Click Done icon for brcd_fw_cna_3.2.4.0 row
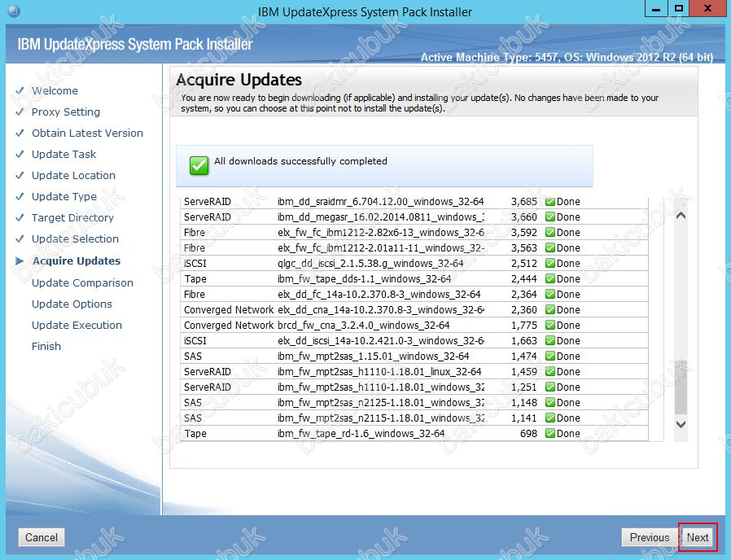 click(x=550, y=325)
